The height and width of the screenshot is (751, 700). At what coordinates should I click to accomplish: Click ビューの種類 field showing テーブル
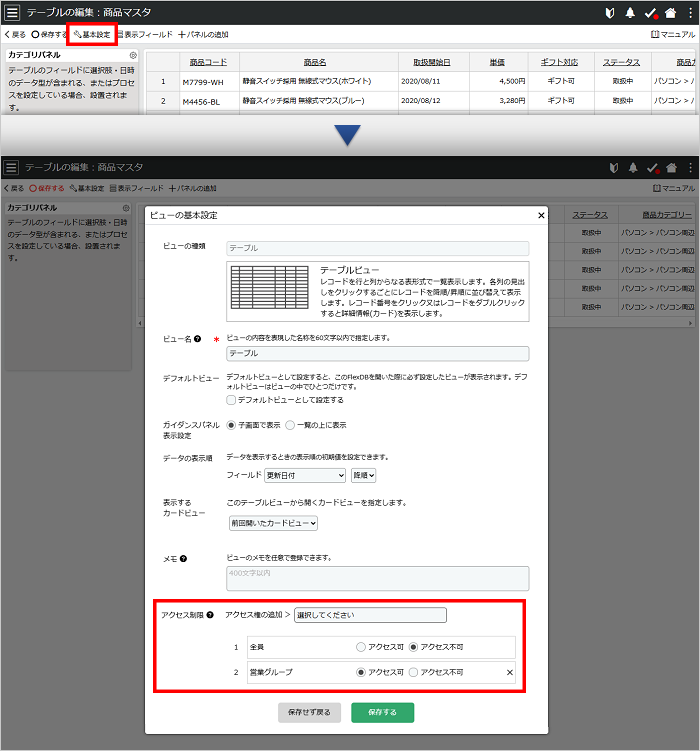click(x=377, y=248)
